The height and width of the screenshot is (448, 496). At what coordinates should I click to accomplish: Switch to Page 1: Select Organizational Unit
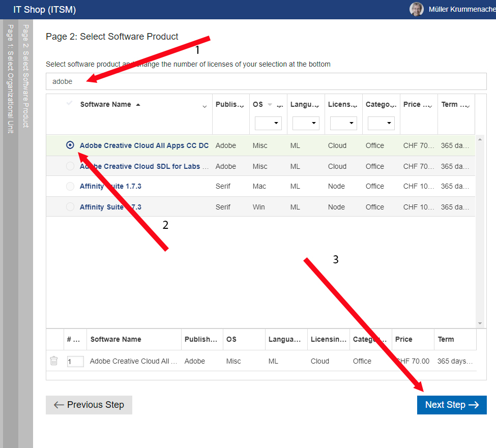click(x=11, y=79)
